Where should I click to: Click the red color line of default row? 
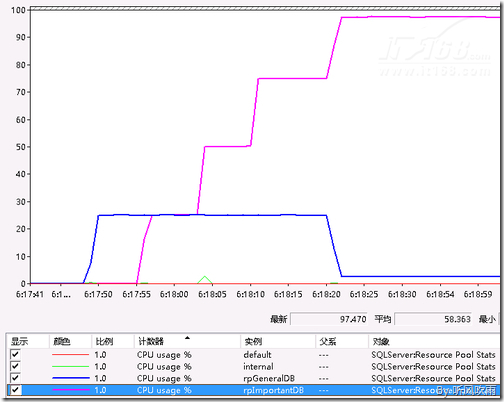[70, 354]
